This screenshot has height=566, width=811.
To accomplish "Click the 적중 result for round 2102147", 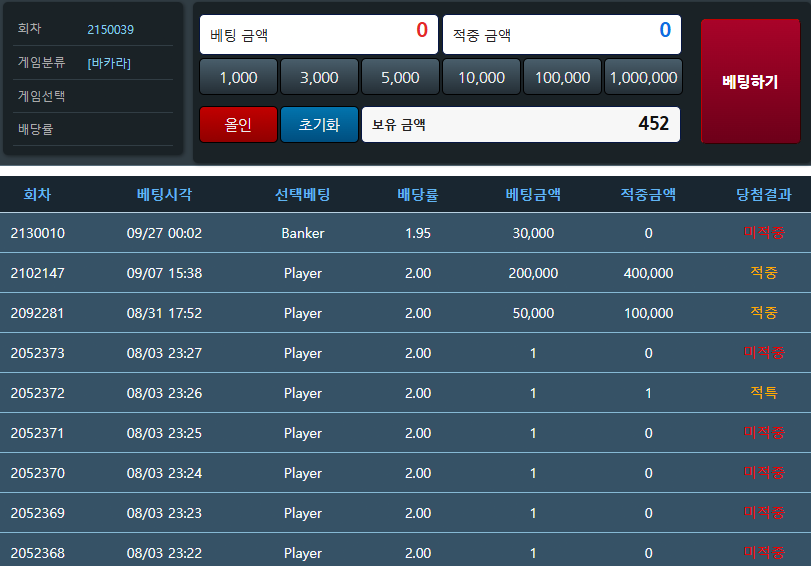I will 764,272.
